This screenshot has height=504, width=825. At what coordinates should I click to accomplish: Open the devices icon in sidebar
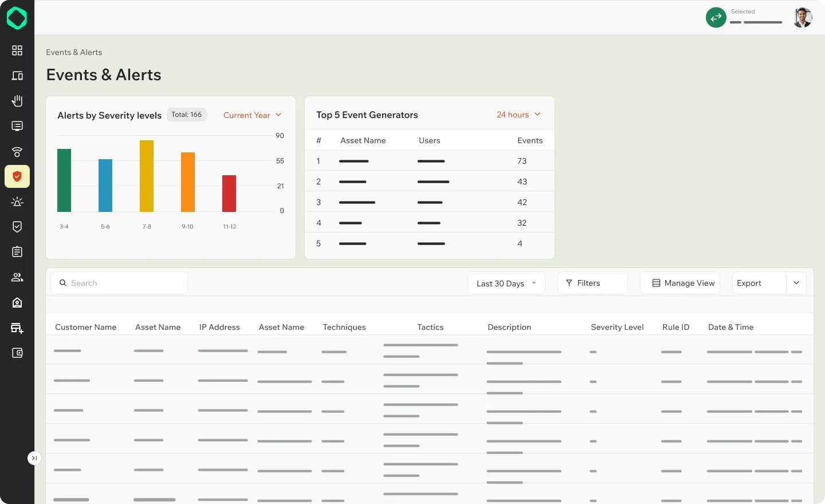tap(17, 76)
